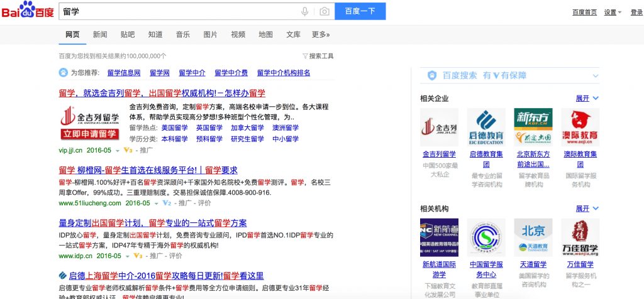Open 天道教育 organization thumbnail
Viewport: 644px width, 299px height.
tap(533, 237)
